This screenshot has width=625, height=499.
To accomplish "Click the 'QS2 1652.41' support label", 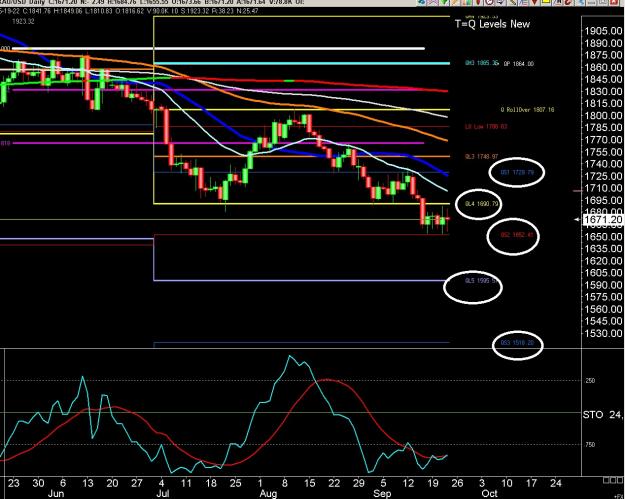I will [x=517, y=235].
